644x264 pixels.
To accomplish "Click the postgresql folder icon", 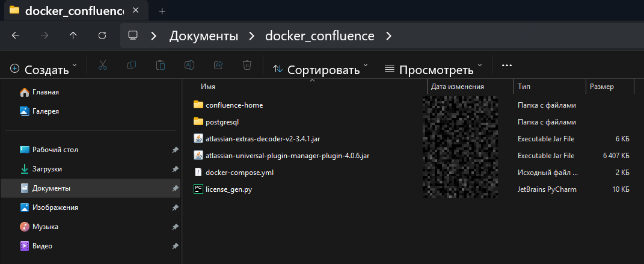I will [x=198, y=121].
